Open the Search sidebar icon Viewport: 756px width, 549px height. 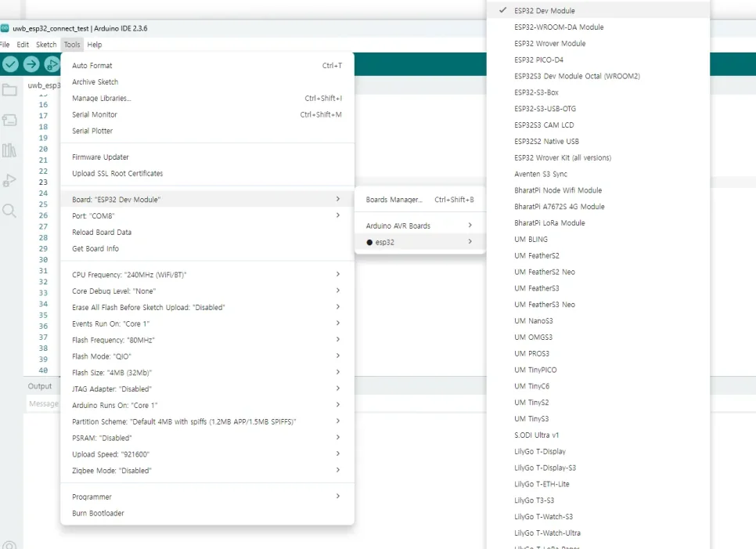click(9, 211)
